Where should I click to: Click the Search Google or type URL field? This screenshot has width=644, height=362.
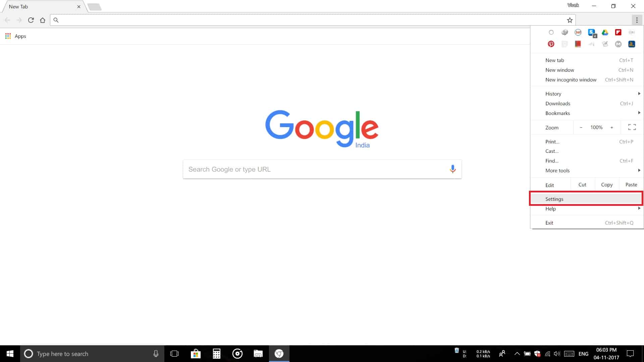point(322,169)
